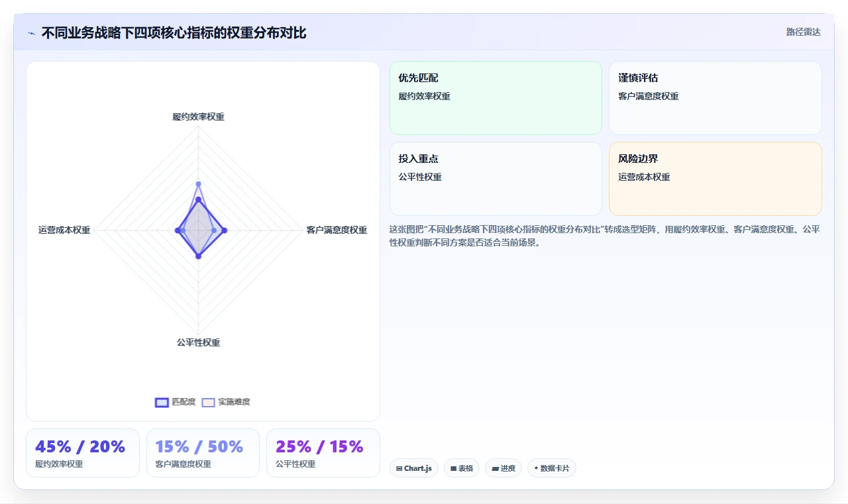Click the 公平性权重 radar axis label

(x=198, y=342)
